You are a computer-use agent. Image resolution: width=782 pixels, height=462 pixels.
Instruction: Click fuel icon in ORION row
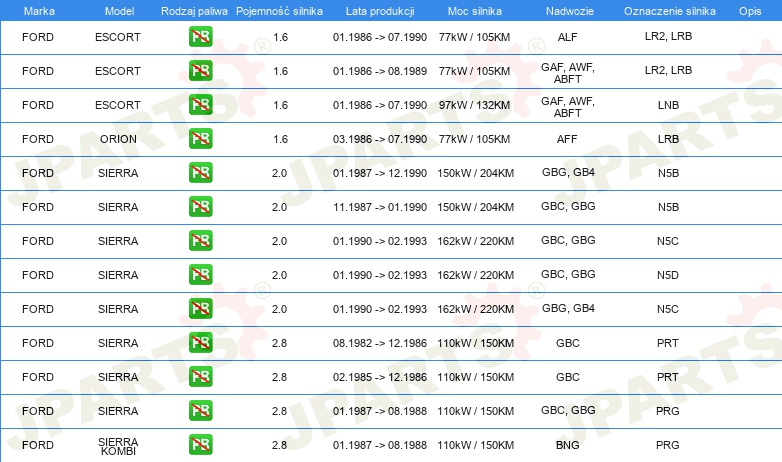tap(200, 138)
